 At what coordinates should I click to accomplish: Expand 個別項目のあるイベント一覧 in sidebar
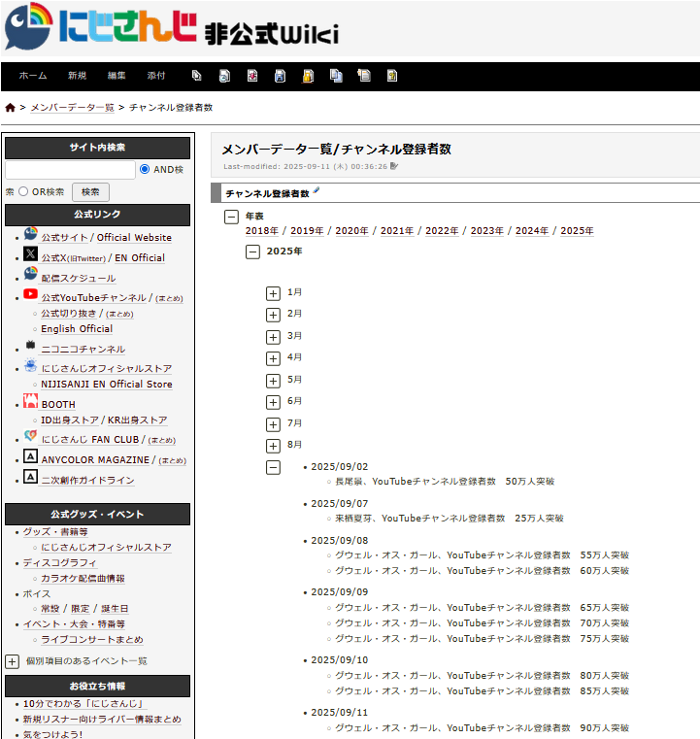click(x=12, y=661)
